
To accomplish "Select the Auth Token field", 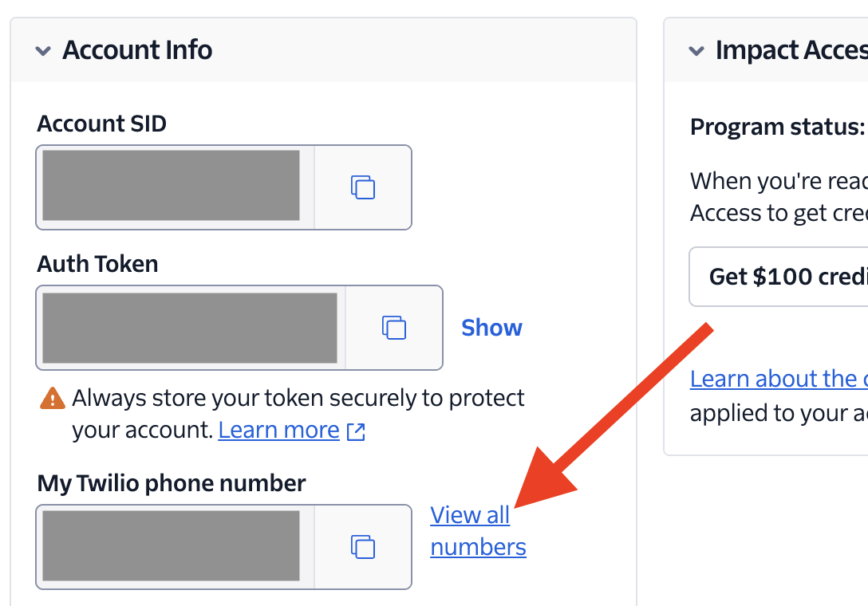I will pyautogui.click(x=190, y=328).
